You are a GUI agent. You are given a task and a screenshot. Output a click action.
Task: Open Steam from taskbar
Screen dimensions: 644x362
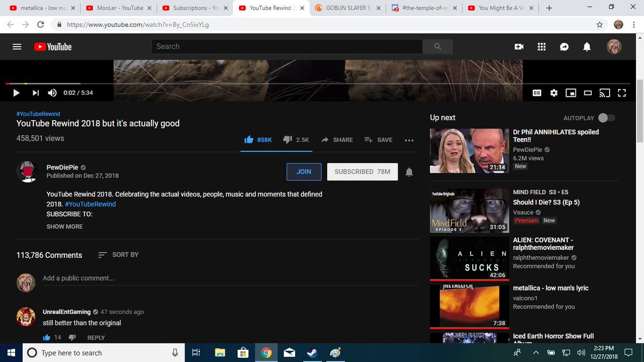click(x=311, y=353)
